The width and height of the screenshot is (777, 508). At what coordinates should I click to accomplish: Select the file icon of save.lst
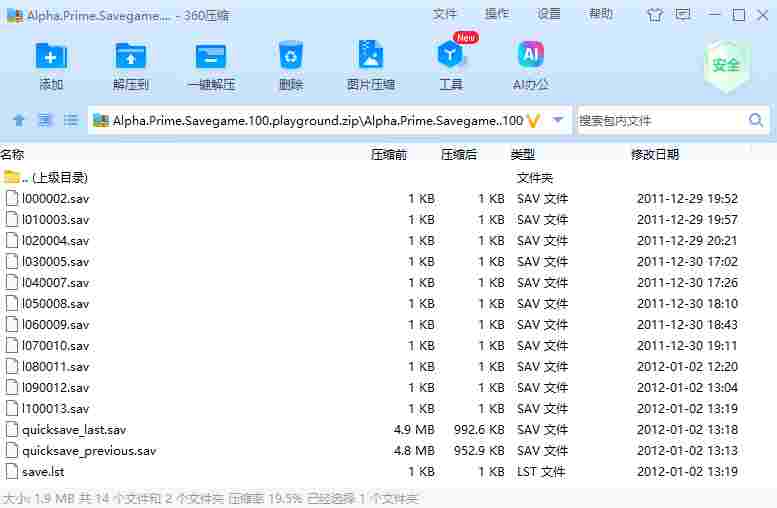point(12,471)
